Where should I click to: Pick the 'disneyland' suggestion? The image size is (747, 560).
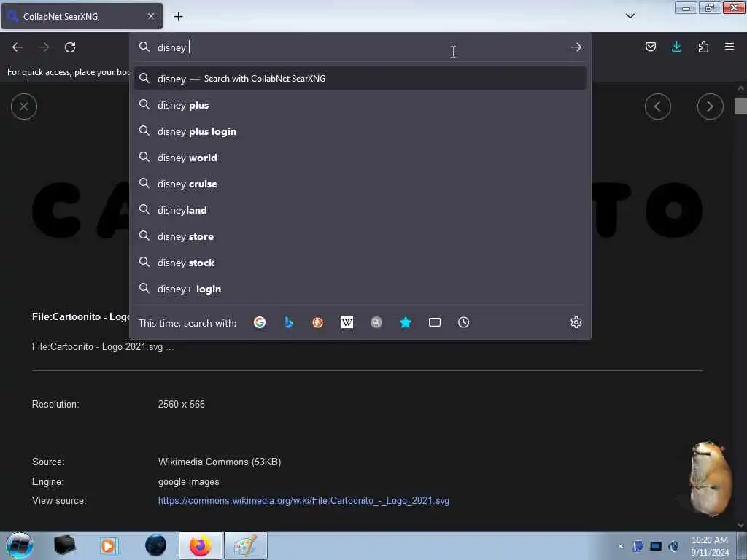point(360,210)
